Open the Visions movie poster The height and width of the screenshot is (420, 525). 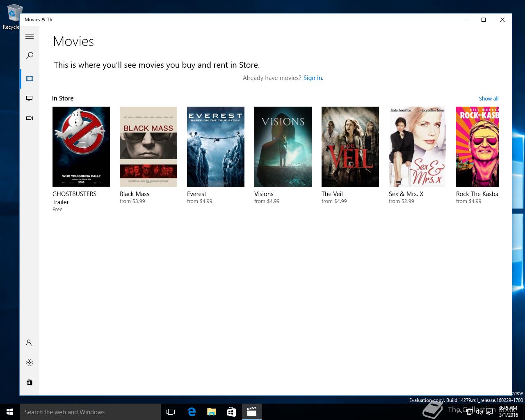(x=283, y=147)
